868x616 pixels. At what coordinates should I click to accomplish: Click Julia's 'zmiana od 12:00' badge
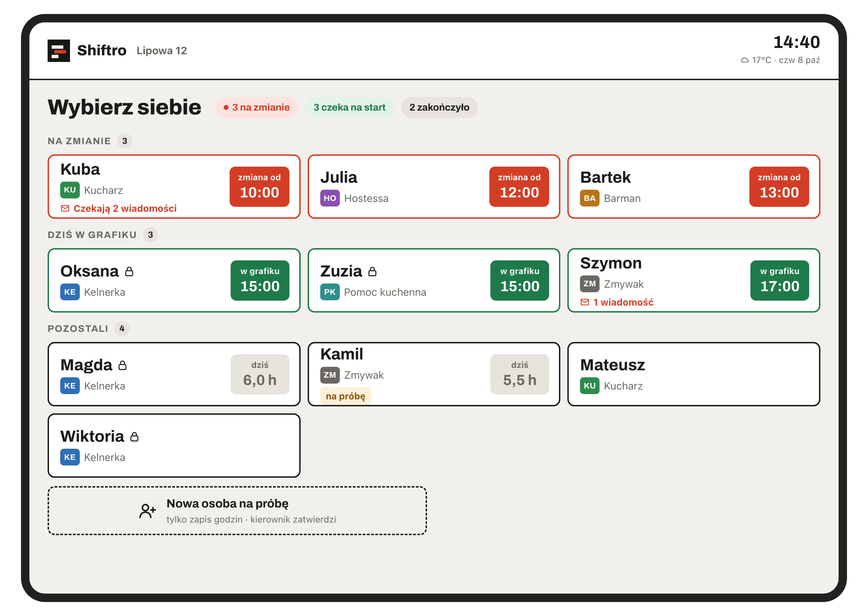point(519,186)
